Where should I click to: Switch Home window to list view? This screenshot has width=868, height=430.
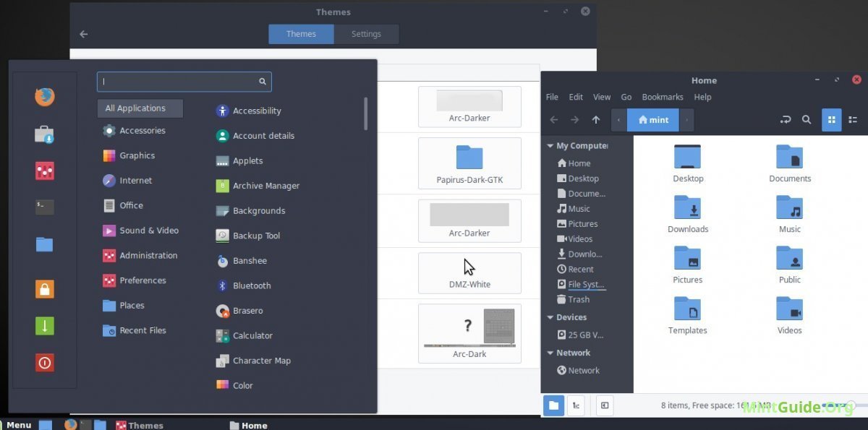tap(853, 120)
